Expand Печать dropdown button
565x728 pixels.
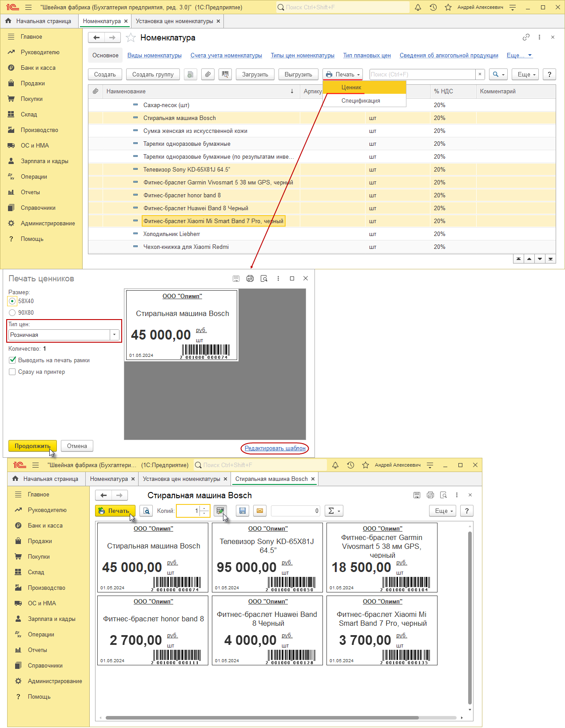[x=342, y=74]
